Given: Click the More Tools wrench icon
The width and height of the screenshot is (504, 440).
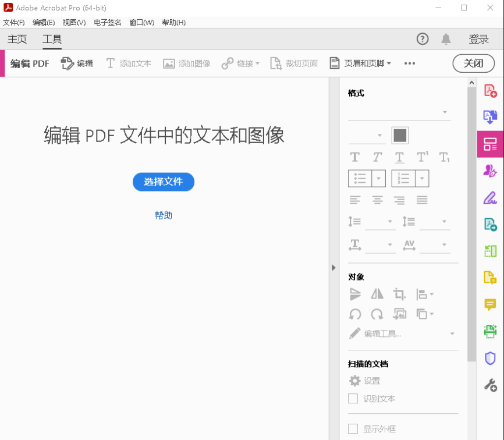Looking at the screenshot, I should tap(490, 385).
